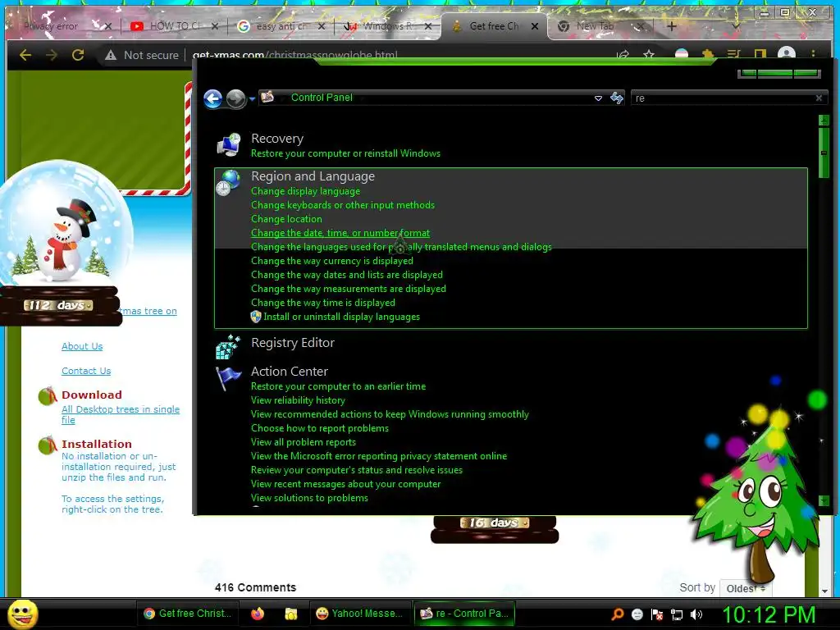Screen dimensions: 840x630
Task: Open Change the date, time, or number format
Action: tap(340, 233)
